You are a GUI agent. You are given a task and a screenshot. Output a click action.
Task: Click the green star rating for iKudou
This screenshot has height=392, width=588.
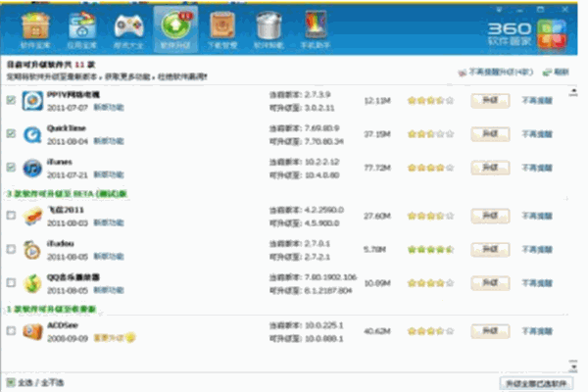tap(430, 250)
